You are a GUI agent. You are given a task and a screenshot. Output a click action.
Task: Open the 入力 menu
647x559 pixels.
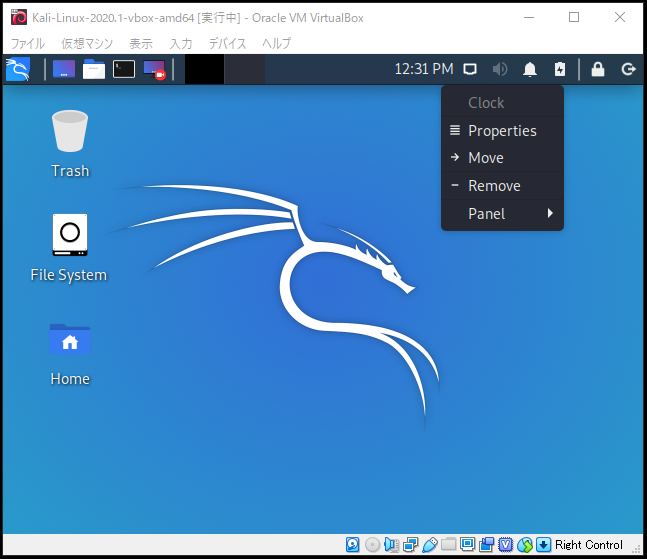tap(181, 43)
